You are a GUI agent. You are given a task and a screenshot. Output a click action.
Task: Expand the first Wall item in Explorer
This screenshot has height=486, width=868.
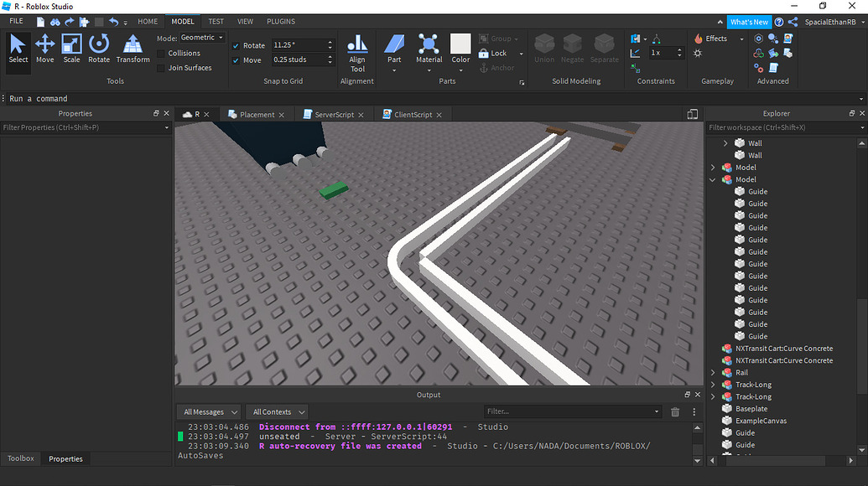725,143
